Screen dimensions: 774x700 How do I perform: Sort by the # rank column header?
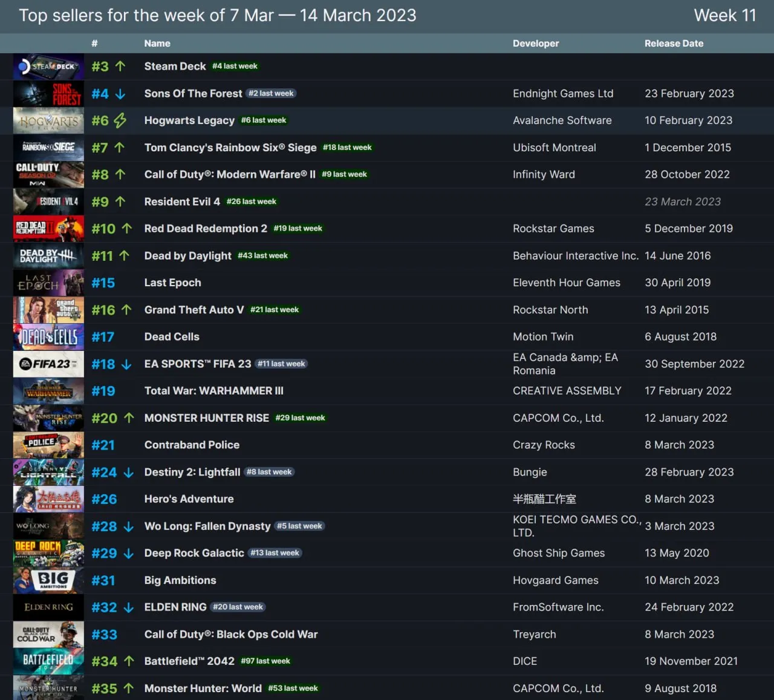pos(94,44)
